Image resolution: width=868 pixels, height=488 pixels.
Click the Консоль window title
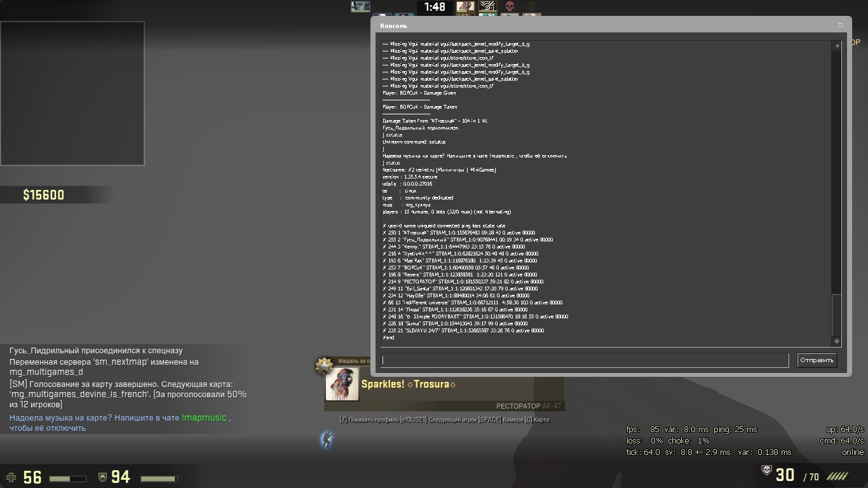point(393,26)
